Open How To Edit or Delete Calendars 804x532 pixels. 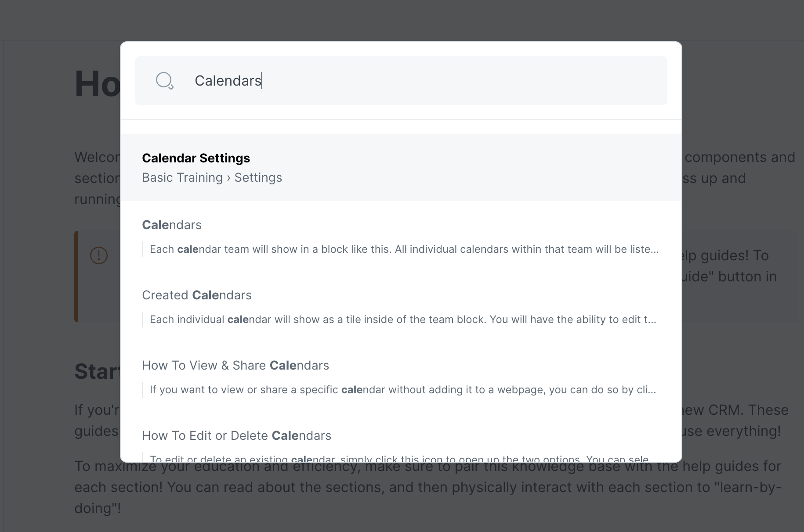pyautogui.click(x=236, y=436)
